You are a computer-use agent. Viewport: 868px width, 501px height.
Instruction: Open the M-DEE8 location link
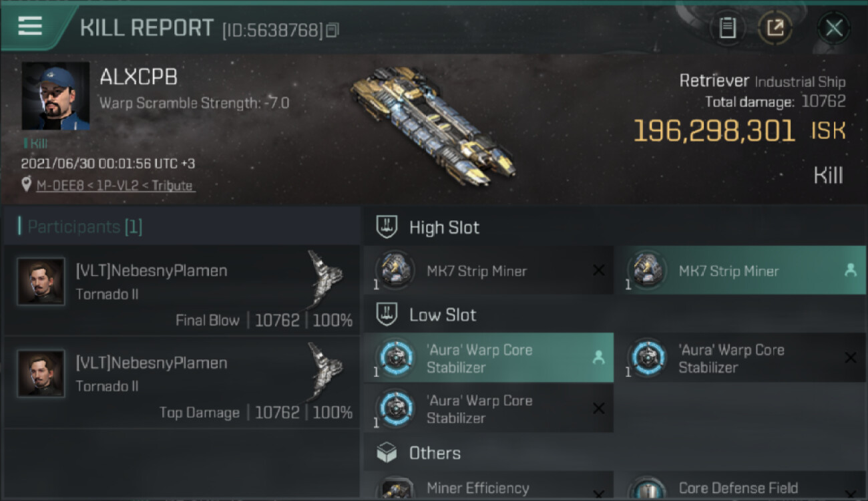pyautogui.click(x=115, y=186)
